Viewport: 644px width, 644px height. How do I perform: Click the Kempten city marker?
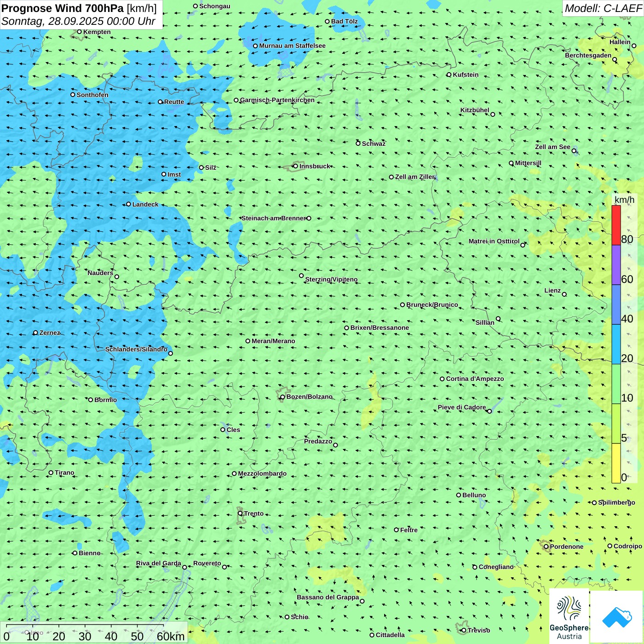79,32
